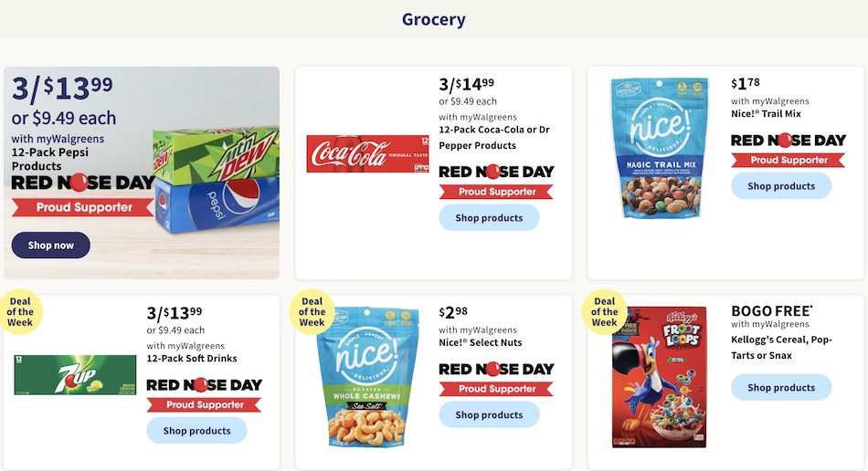The image size is (868, 471).
Task: Open the 7UP 12-pack product image
Action: [x=75, y=375]
